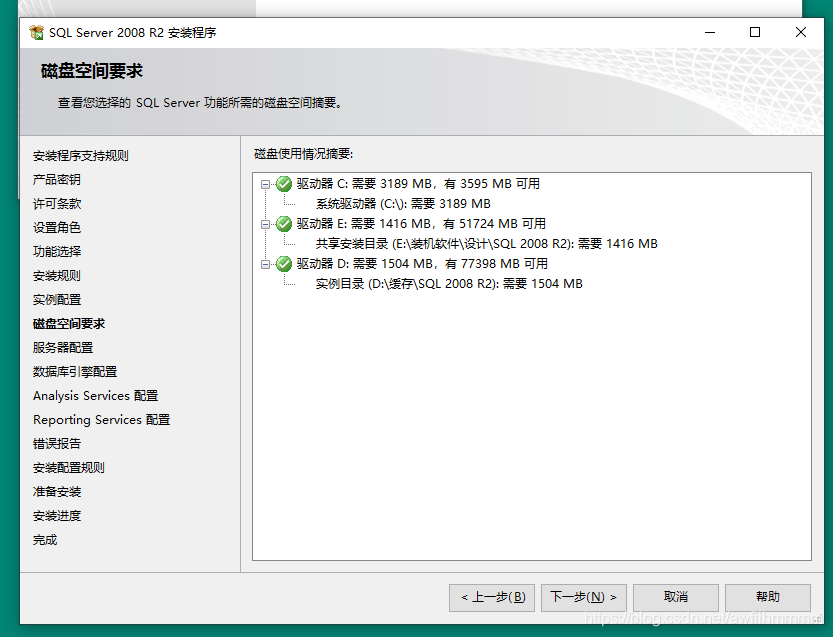Collapse the drive D tree node

pyautogui.click(x=265, y=264)
